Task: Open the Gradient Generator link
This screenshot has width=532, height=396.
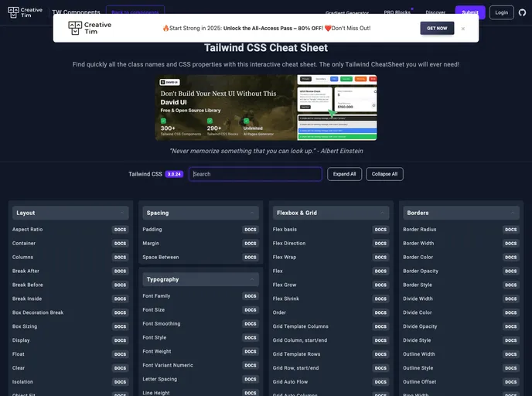Action: 347,12
